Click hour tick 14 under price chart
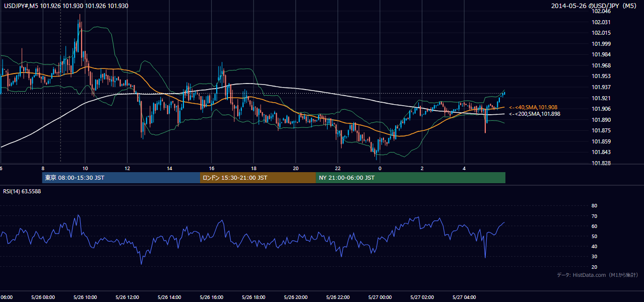 [x=169, y=169]
